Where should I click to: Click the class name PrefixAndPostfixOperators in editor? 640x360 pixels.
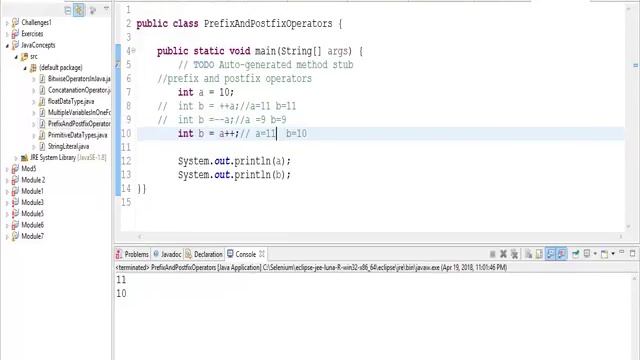point(268,24)
